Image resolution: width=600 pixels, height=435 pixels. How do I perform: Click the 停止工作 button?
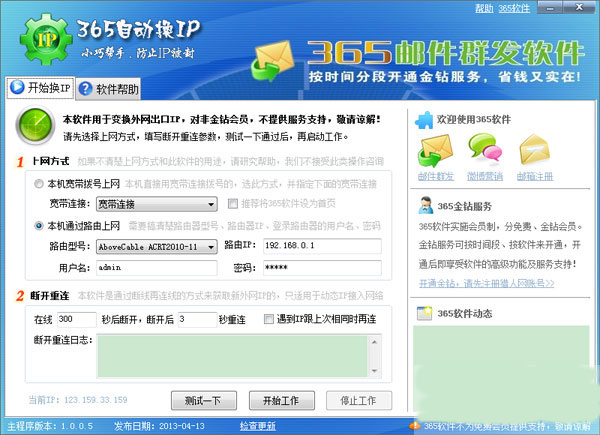(x=359, y=401)
